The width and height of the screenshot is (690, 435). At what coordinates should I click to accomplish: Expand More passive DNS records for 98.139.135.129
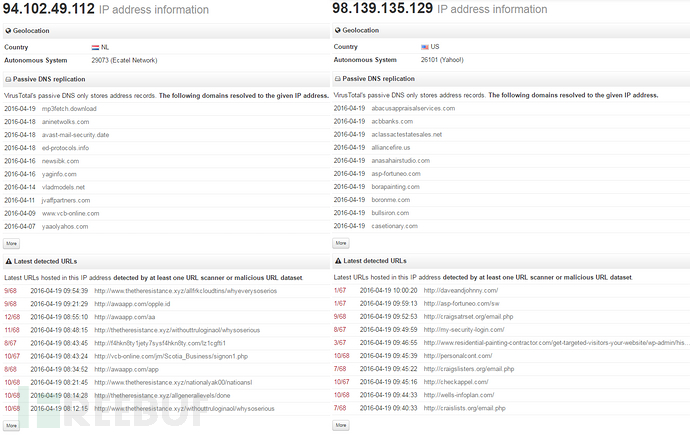[x=342, y=243]
